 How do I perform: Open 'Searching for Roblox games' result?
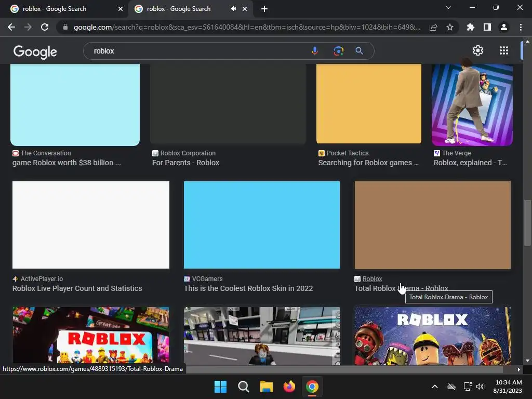pos(368,163)
